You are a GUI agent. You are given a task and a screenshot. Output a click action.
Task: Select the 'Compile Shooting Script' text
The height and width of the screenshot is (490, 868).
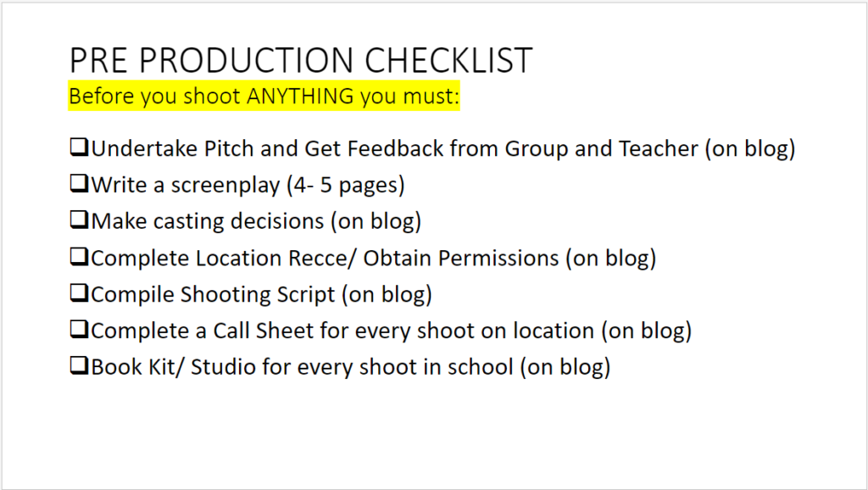213,294
